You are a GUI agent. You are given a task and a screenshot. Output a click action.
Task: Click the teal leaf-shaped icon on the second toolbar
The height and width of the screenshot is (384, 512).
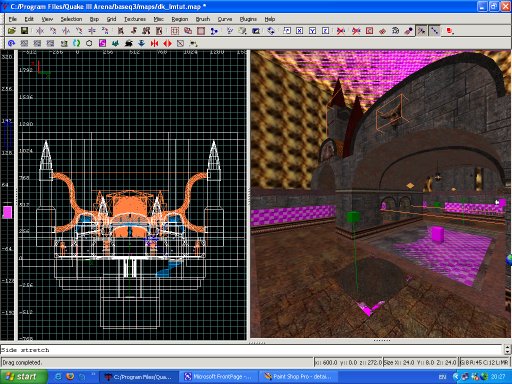tap(115, 43)
